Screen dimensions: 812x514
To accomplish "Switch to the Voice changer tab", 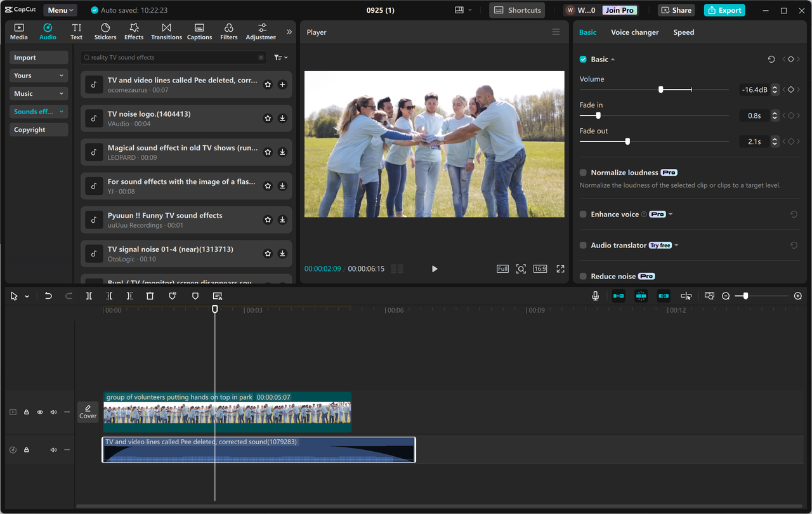I will pyautogui.click(x=634, y=32).
